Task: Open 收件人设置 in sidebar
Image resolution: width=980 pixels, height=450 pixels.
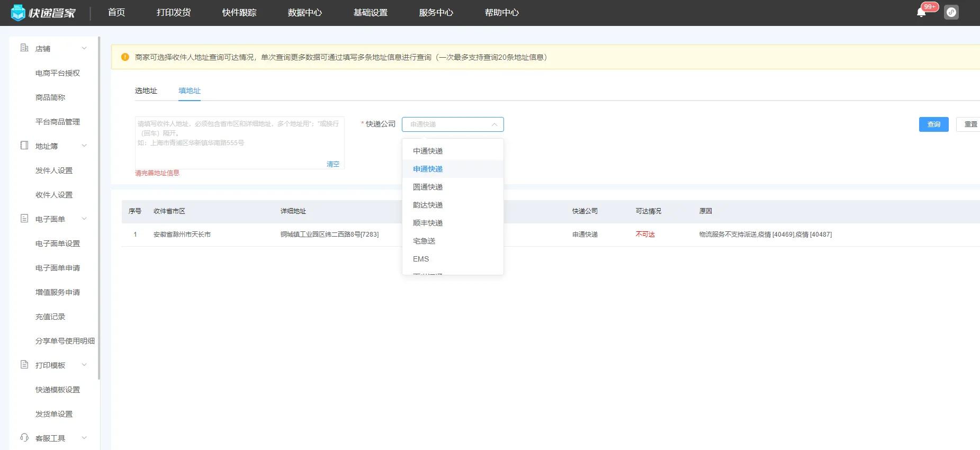Action: (x=54, y=195)
